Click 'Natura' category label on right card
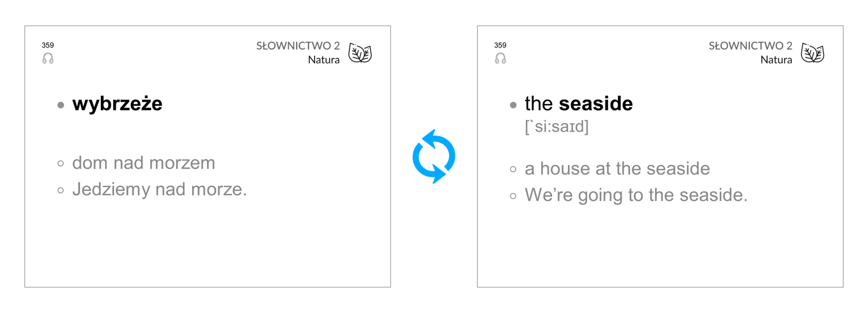Screen dimensions: 868x313 [776, 60]
